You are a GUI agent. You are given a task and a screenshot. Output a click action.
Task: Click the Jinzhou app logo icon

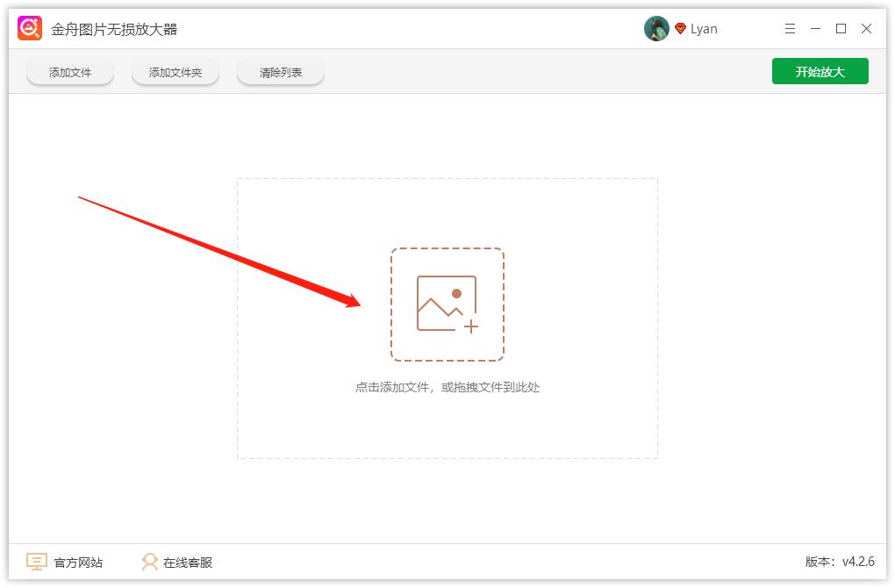point(29,27)
